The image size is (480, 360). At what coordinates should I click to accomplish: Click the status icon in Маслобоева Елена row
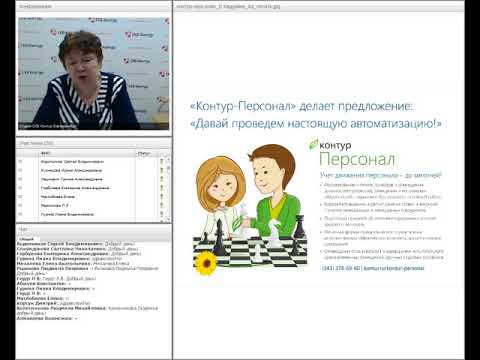[162, 197]
